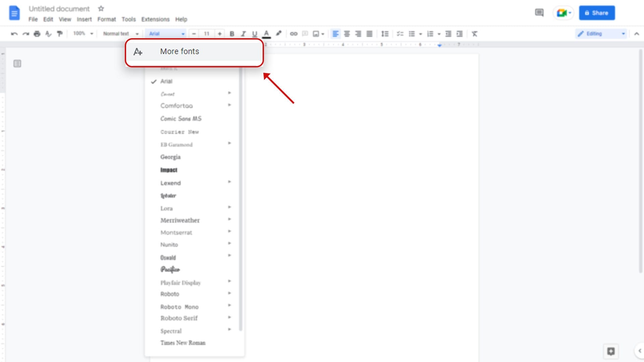This screenshot has width=644, height=362.
Task: Open the Extensions menu
Action: point(155,19)
